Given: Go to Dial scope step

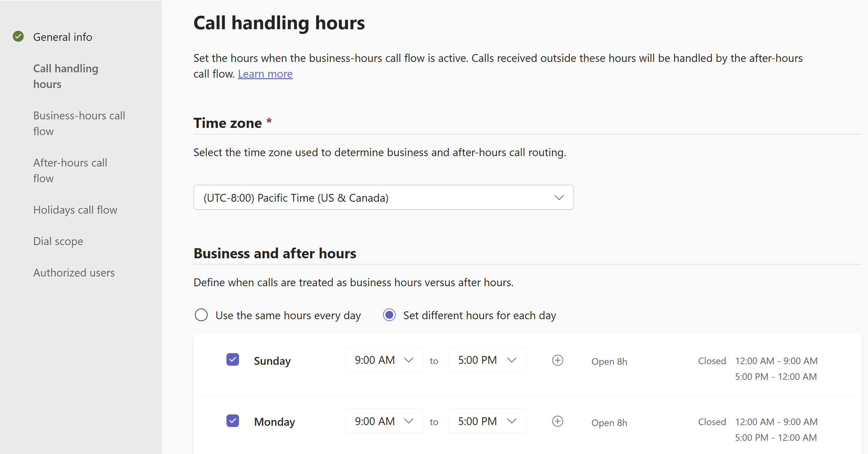Looking at the screenshot, I should [58, 241].
